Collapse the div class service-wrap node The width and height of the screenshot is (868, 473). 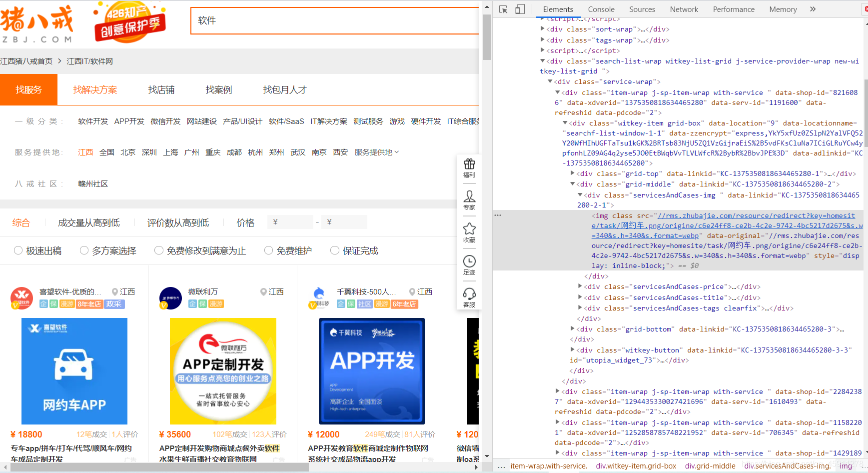click(x=550, y=81)
